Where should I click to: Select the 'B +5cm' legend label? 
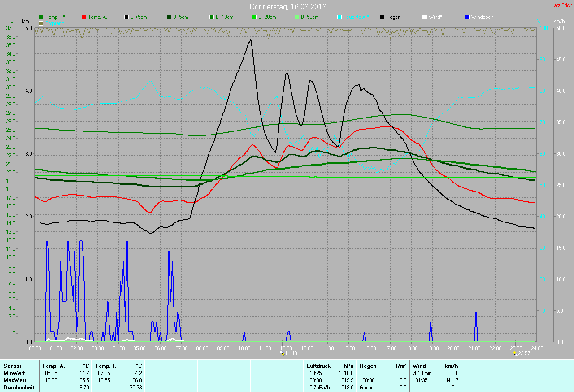coord(139,17)
